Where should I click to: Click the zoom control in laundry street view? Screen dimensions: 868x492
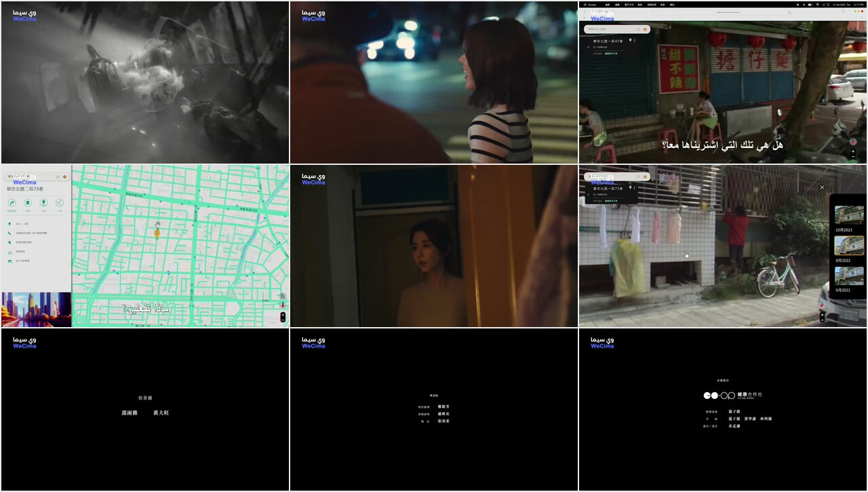[x=823, y=317]
